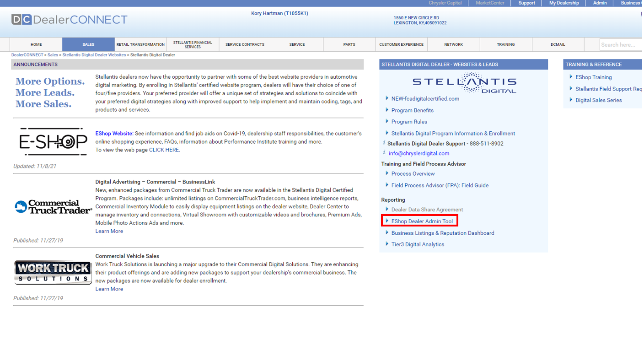Open the EShop Website link
Image resolution: width=644 pixels, height=361 pixels.
(x=114, y=134)
